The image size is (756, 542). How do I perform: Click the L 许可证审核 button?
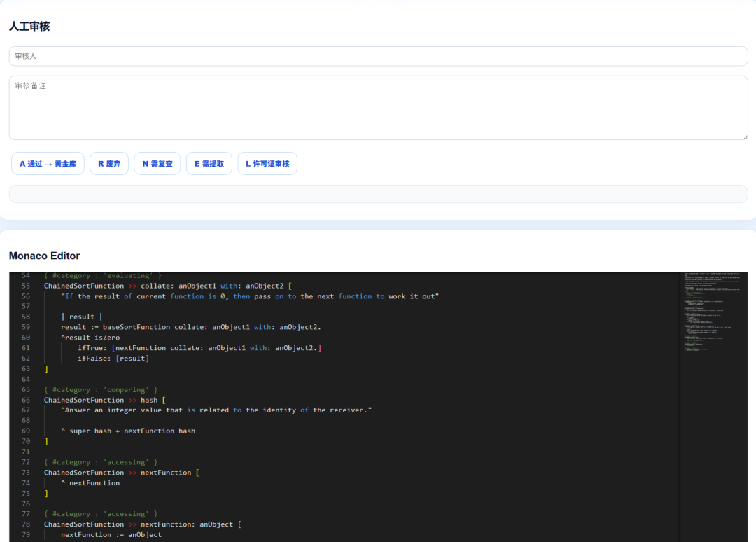[x=267, y=164]
